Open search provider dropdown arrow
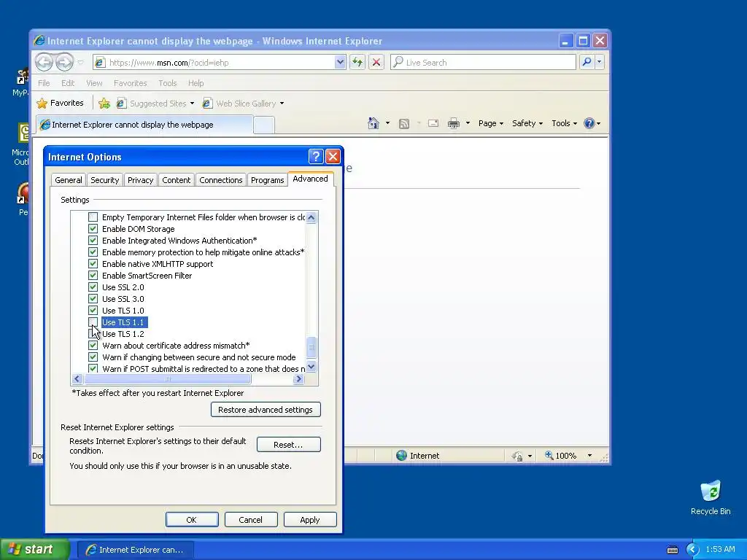 [600, 62]
